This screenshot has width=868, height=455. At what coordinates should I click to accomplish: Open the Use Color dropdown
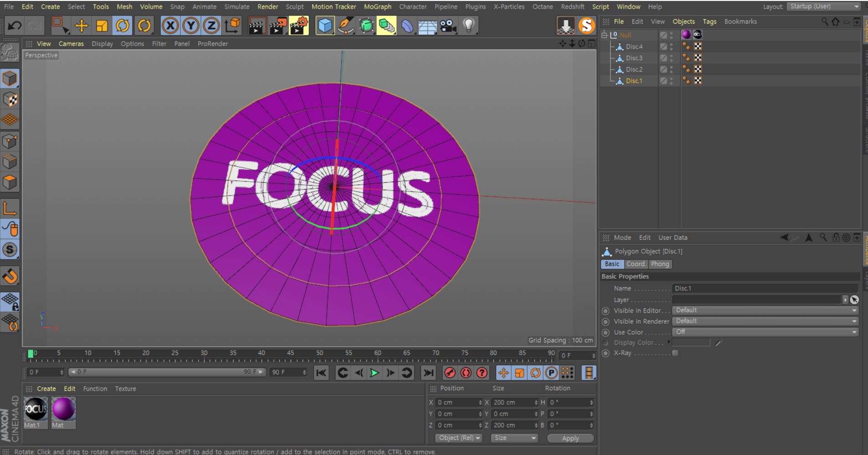click(765, 332)
